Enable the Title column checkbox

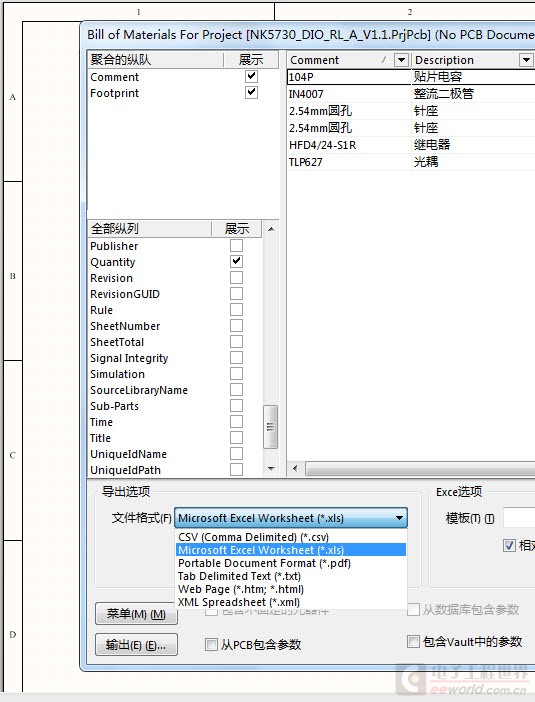pyautogui.click(x=236, y=438)
